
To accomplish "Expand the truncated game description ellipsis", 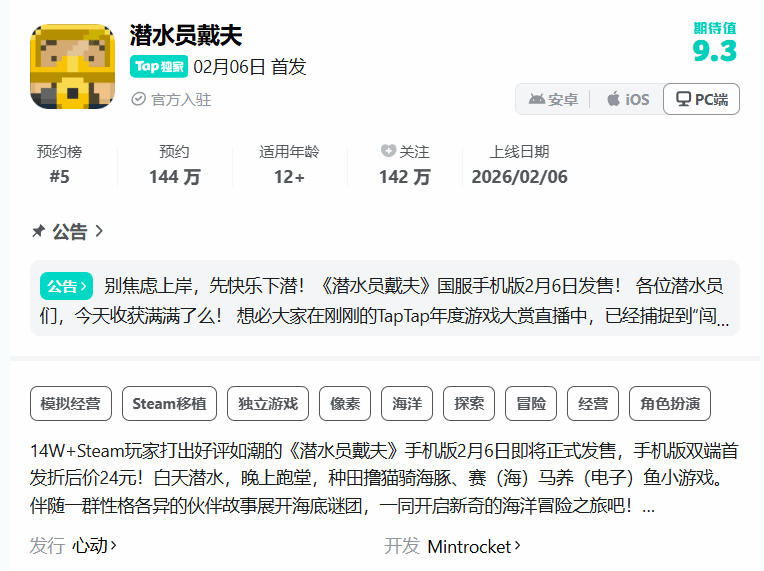I will [649, 508].
